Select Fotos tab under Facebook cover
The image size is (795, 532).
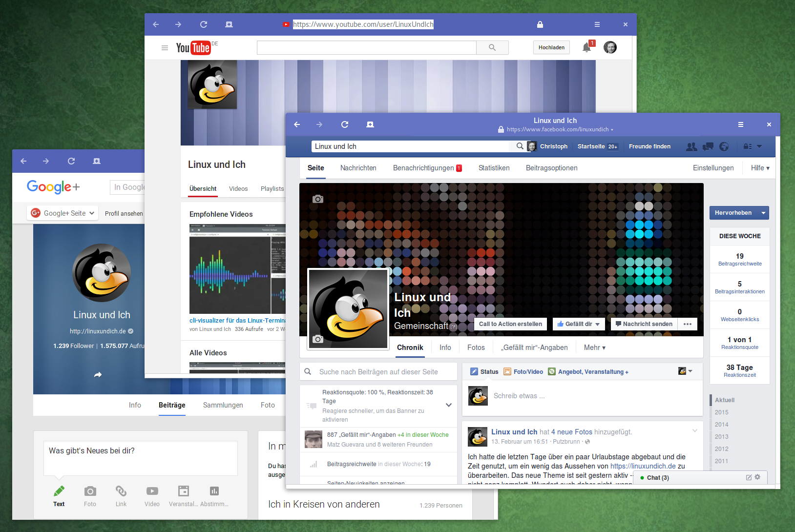tap(476, 348)
